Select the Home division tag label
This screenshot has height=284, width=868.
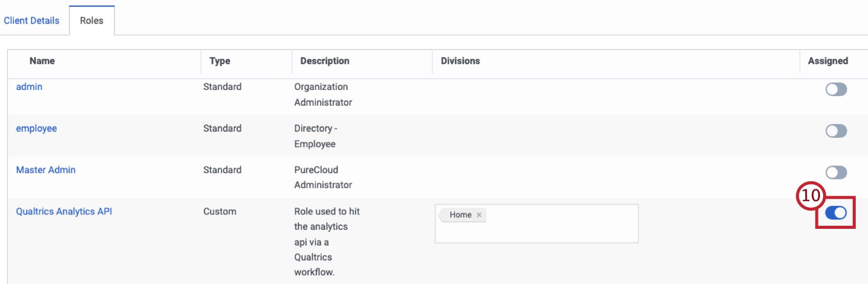coord(460,215)
